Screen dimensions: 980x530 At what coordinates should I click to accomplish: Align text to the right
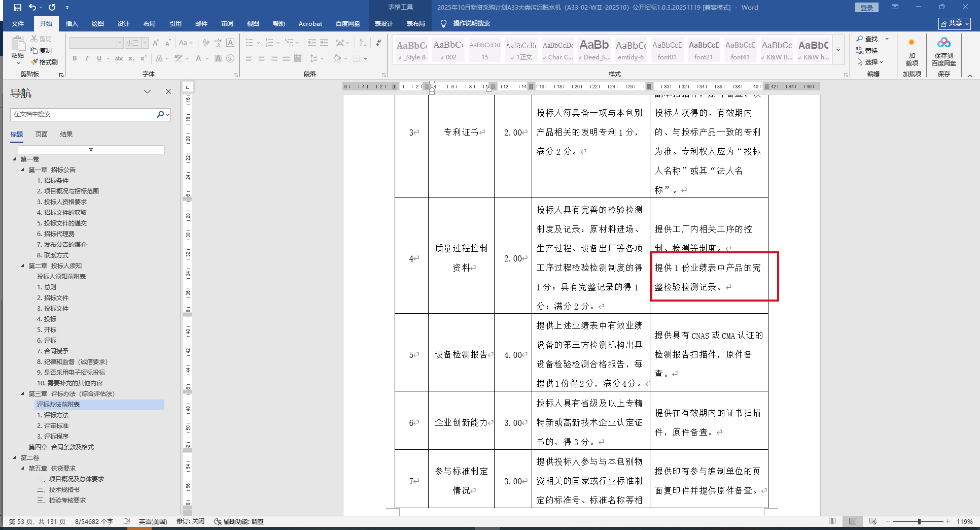coord(274,58)
